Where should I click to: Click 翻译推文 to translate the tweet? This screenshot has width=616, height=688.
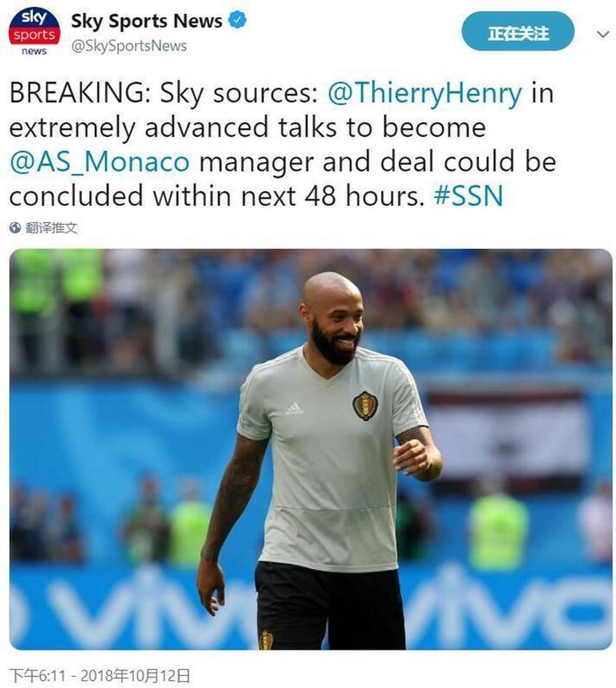point(52,228)
